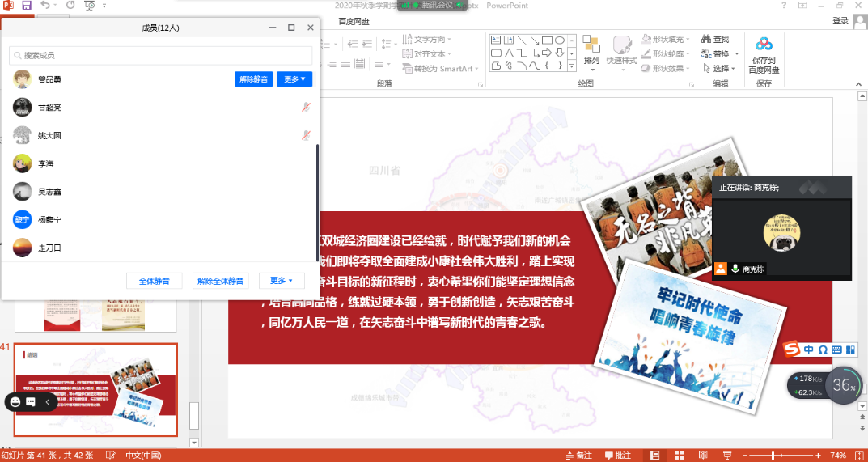Open the 百度网盘 ribbon tab
This screenshot has height=462, width=868.
point(354,22)
